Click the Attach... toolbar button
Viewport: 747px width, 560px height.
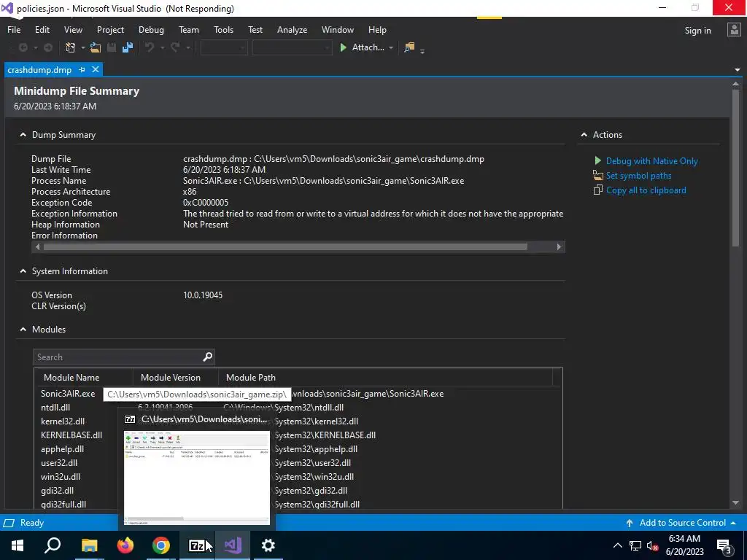(x=368, y=47)
